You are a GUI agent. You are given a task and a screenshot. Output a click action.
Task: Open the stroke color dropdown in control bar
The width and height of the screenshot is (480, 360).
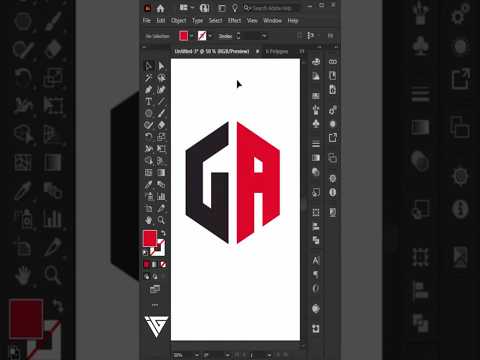210,36
